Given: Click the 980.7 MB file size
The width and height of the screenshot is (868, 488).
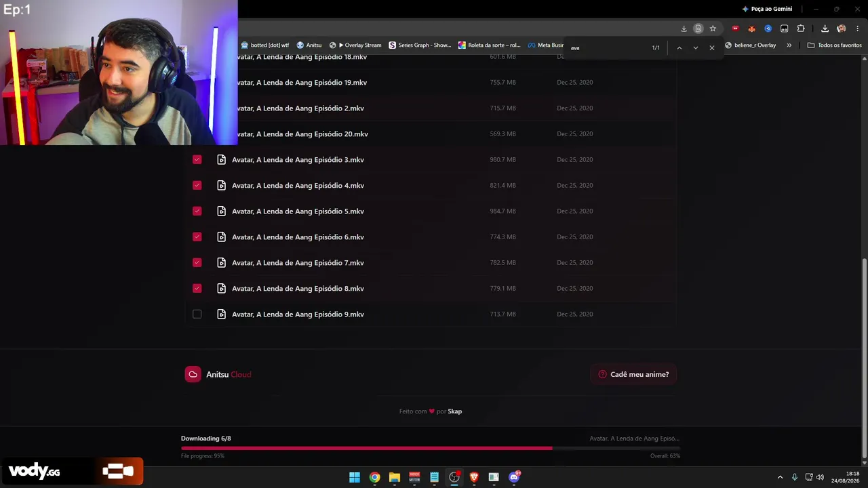Looking at the screenshot, I should (502, 160).
